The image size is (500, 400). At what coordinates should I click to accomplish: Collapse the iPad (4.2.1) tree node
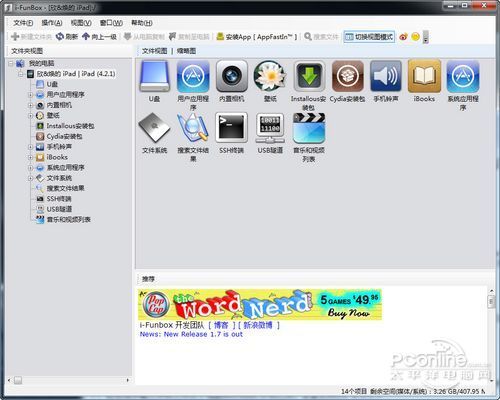pos(21,74)
